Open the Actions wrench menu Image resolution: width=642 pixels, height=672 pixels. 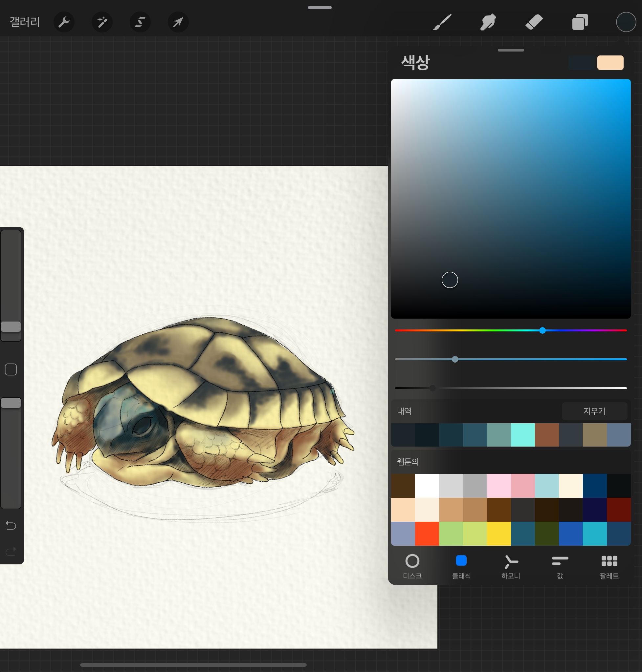coord(64,22)
